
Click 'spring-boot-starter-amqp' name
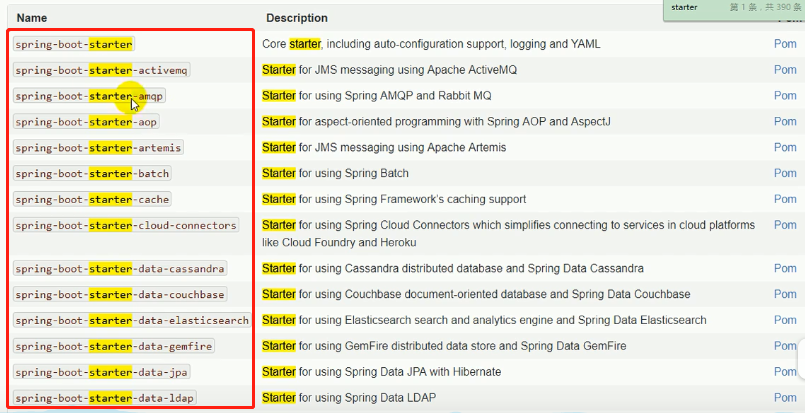[89, 96]
